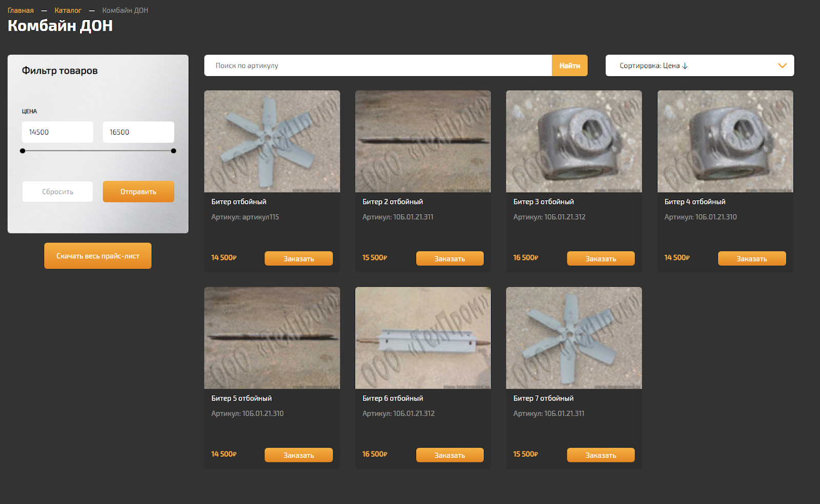Click the Найти search button
820x504 pixels.
(569, 66)
